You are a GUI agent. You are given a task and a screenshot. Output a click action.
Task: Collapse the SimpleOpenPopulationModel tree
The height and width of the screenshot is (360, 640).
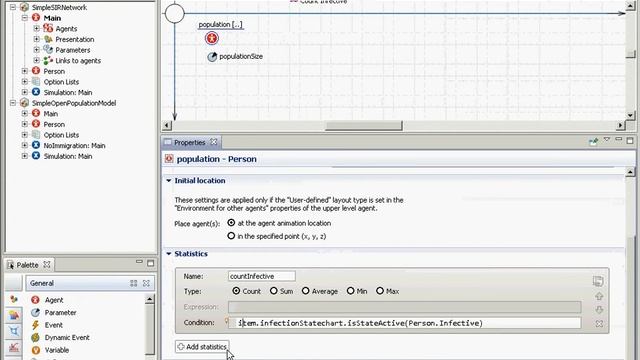coord(13,103)
